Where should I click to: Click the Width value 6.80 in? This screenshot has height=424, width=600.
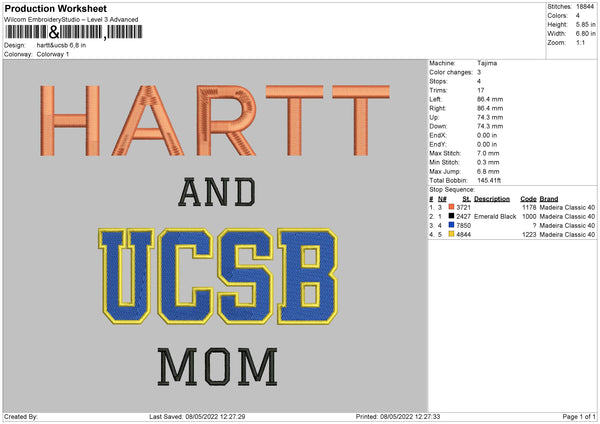[x=585, y=34]
